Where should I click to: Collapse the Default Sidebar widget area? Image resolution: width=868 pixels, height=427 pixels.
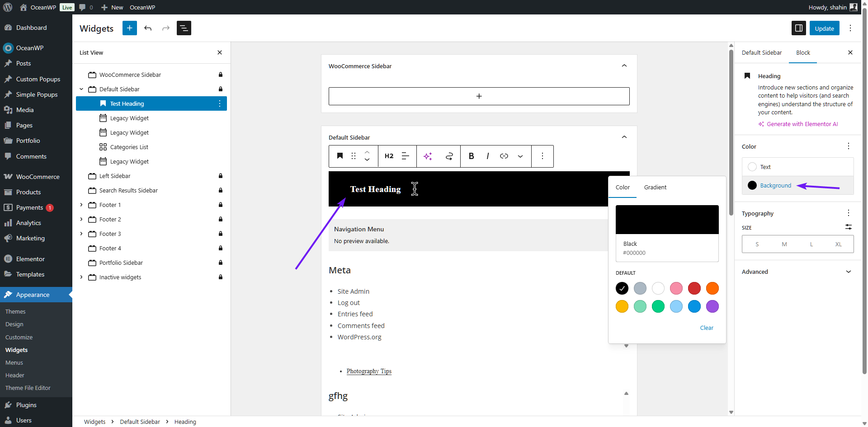click(624, 137)
